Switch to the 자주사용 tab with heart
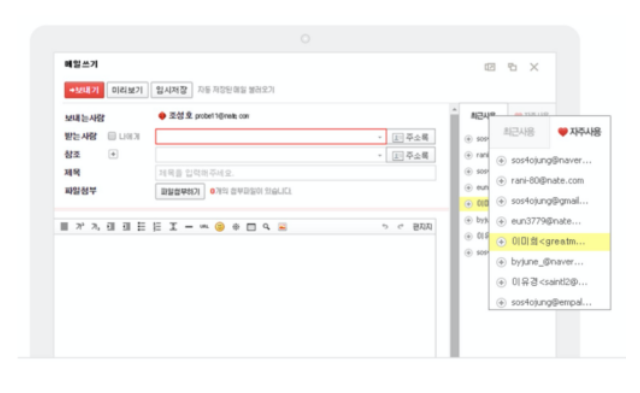Viewport: 640px width, 393px height. (580, 132)
